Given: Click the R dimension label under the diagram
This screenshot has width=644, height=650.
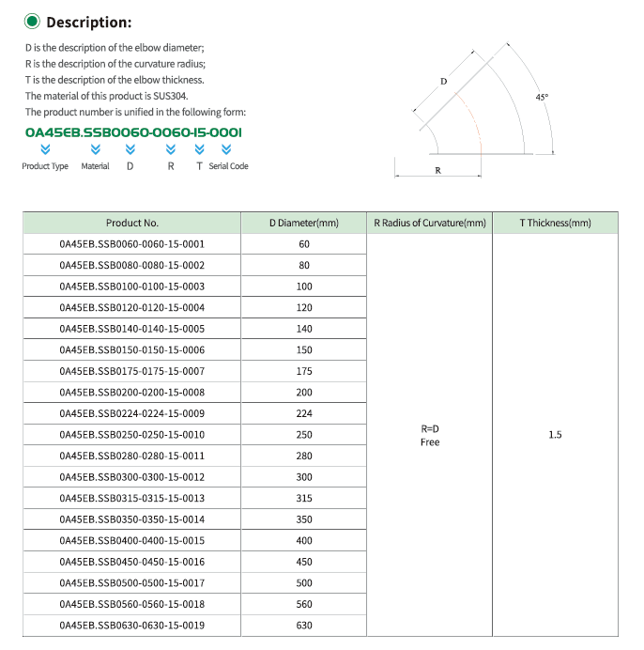Looking at the screenshot, I should point(438,171).
